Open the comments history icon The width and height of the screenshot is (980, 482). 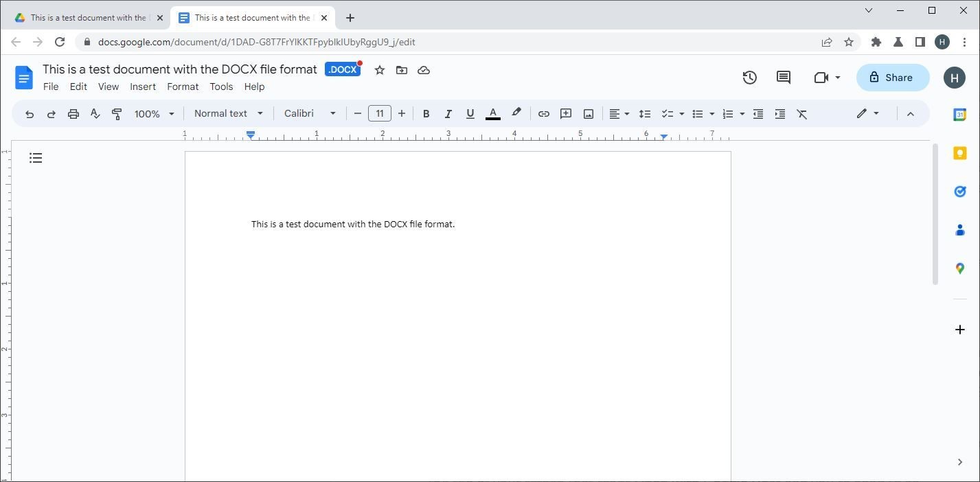[x=783, y=78]
